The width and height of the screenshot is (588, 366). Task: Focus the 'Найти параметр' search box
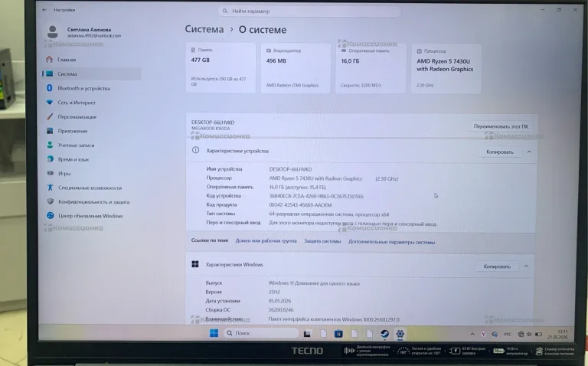[x=309, y=11]
